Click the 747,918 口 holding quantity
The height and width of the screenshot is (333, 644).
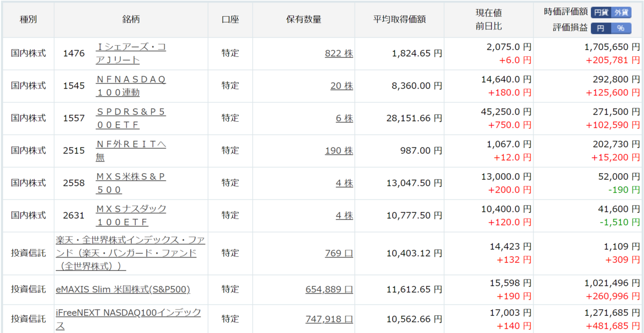tap(329, 319)
